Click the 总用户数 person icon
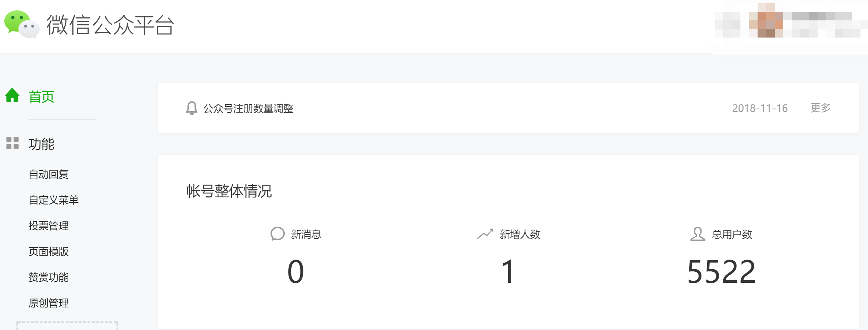868x330 pixels. (x=697, y=234)
